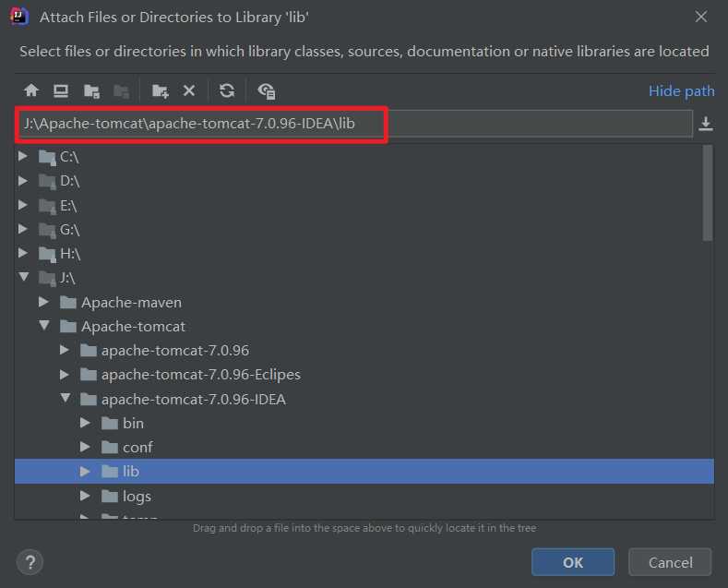Expand the bin folder
Viewport: 728px width, 588px height.
point(85,423)
